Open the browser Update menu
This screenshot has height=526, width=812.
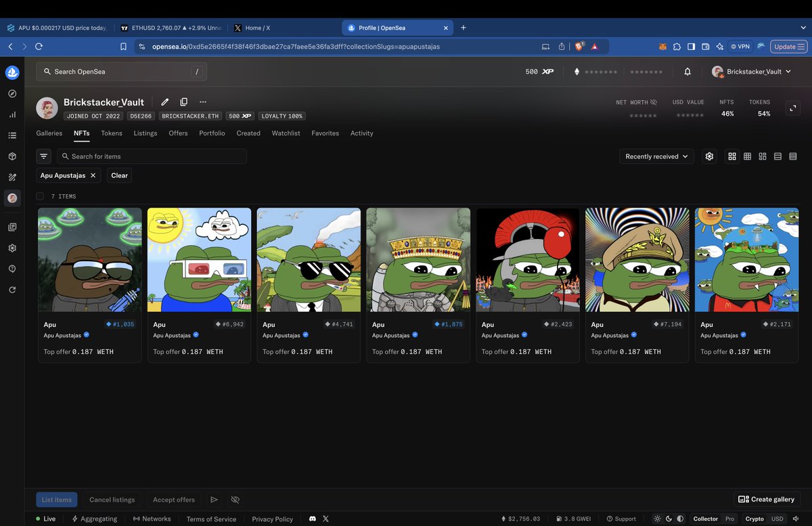pyautogui.click(x=790, y=47)
